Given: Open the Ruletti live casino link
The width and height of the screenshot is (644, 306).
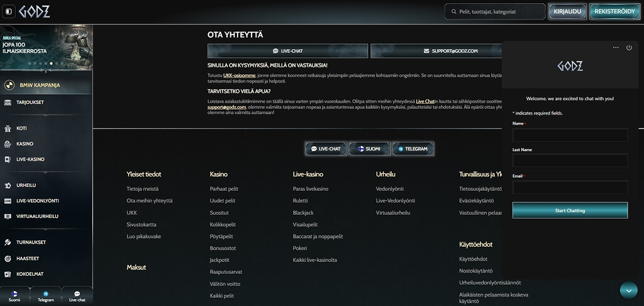Looking at the screenshot, I should point(300,201).
